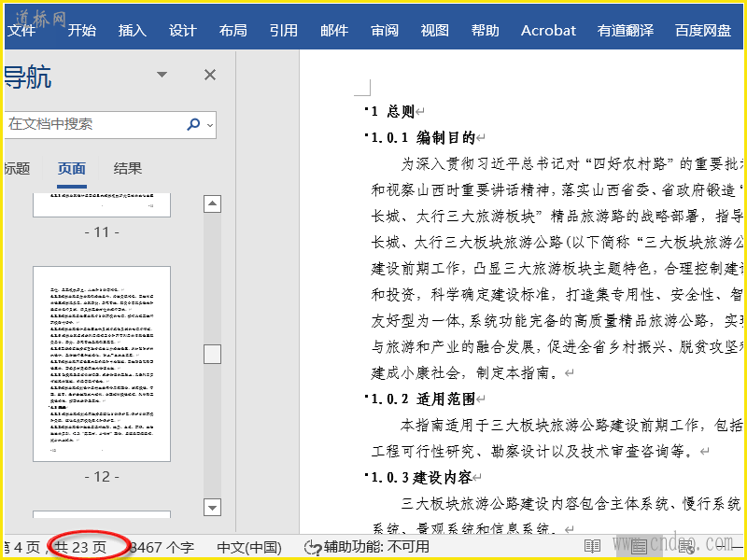Screen dimensions: 747x560
Task: Open the 布局 ribbon tab
Action: click(x=233, y=31)
